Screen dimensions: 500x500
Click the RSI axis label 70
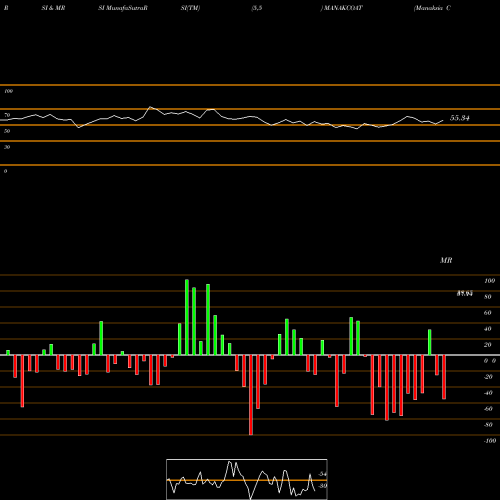[7, 115]
